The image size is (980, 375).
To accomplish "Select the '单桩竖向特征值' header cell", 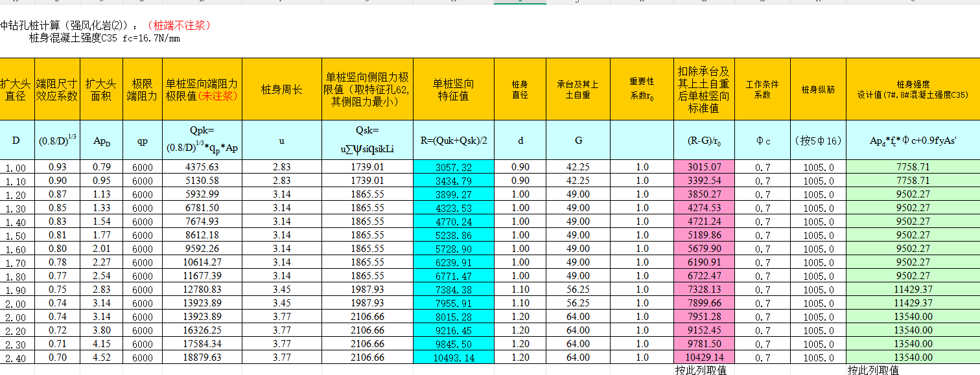I will 453,89.
